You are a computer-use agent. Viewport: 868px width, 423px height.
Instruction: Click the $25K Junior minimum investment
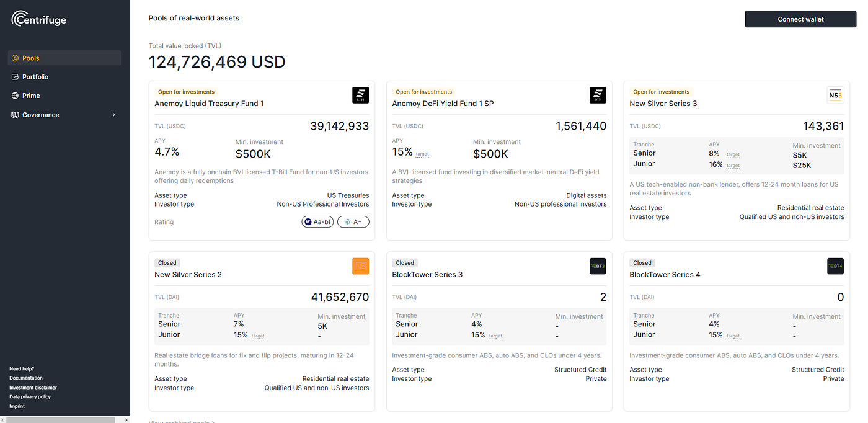[x=802, y=165]
